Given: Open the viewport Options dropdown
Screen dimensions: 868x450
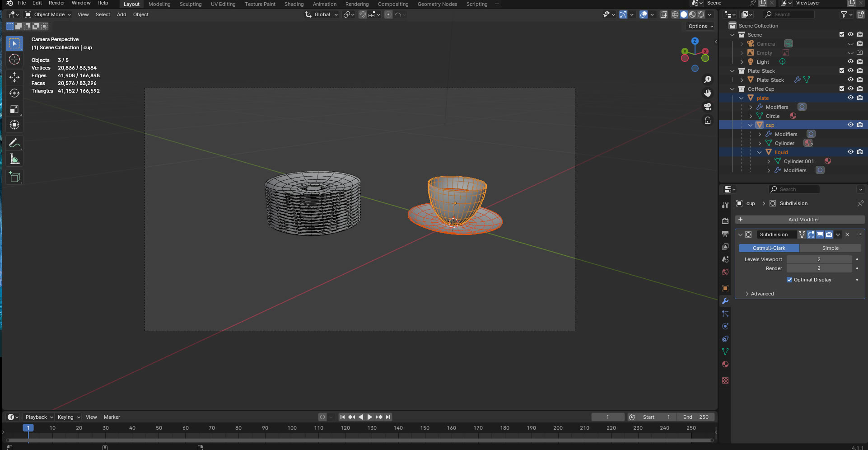Looking at the screenshot, I should tap(700, 26).
